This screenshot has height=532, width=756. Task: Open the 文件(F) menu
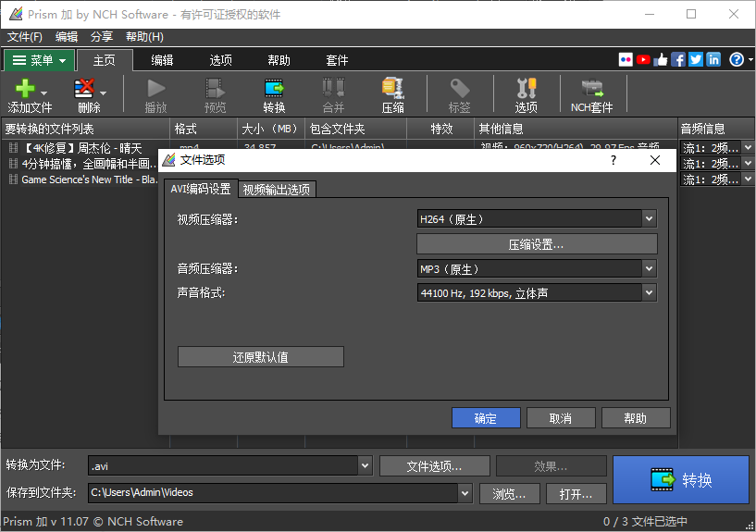coord(25,37)
